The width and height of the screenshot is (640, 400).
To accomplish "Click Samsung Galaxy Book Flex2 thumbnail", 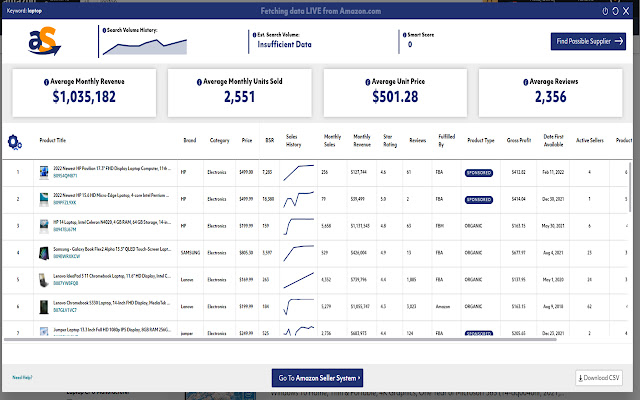I will pos(44,253).
